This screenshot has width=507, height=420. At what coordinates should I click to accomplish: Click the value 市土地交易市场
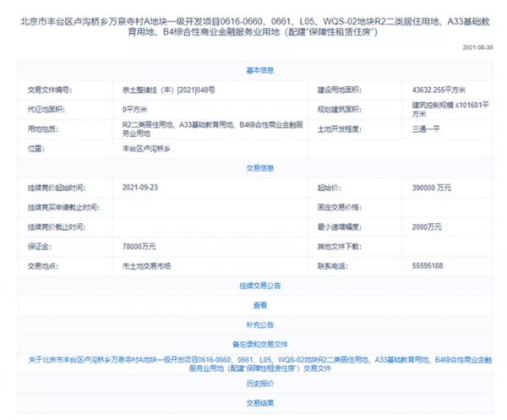[x=146, y=266]
